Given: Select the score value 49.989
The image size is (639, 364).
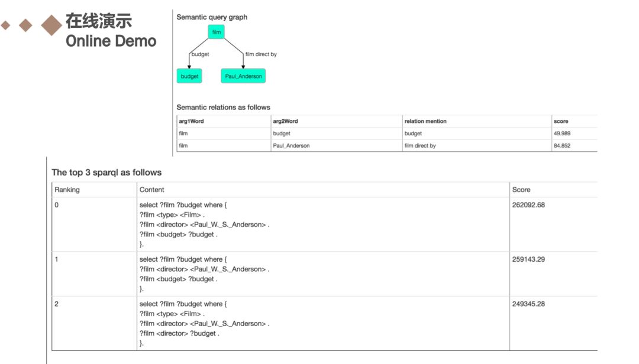Looking at the screenshot, I should tap(561, 134).
